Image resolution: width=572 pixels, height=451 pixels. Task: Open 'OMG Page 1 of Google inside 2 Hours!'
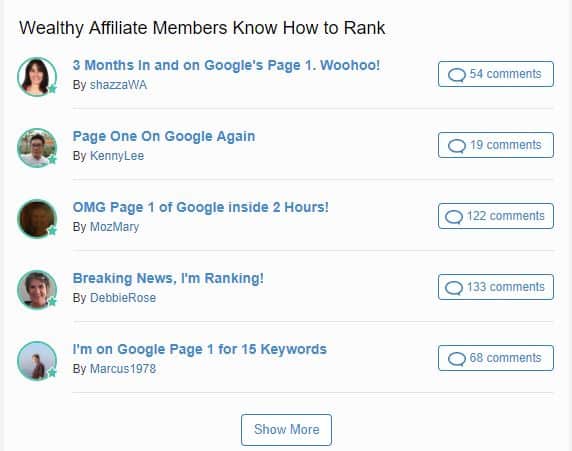coord(201,207)
